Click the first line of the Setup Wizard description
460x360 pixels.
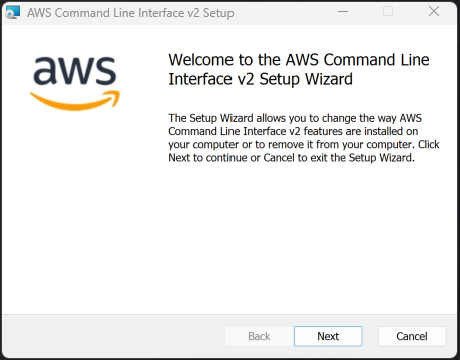[x=295, y=118]
